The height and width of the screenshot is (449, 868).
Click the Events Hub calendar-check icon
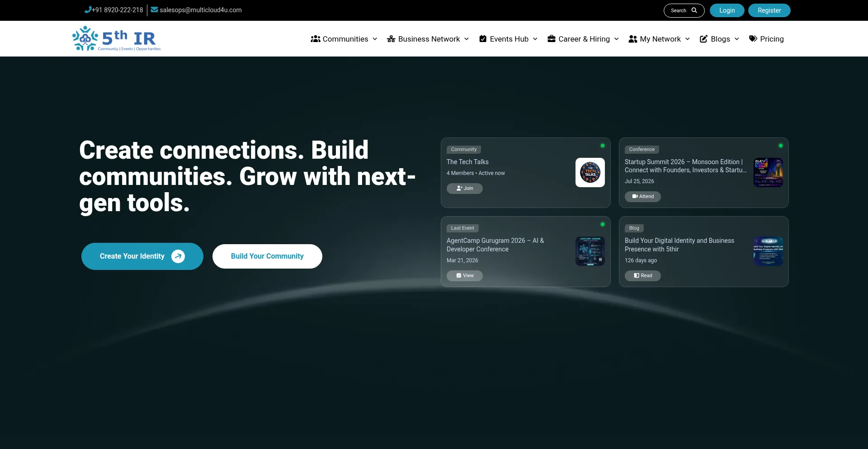point(483,39)
